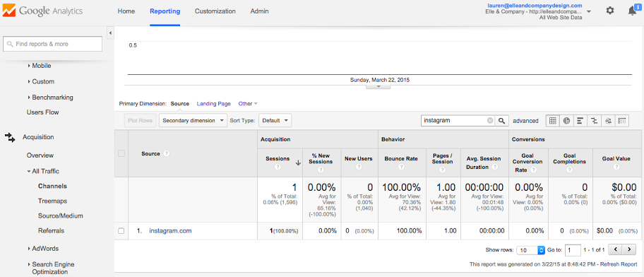Open Channels report in sidebar

pos(52,186)
